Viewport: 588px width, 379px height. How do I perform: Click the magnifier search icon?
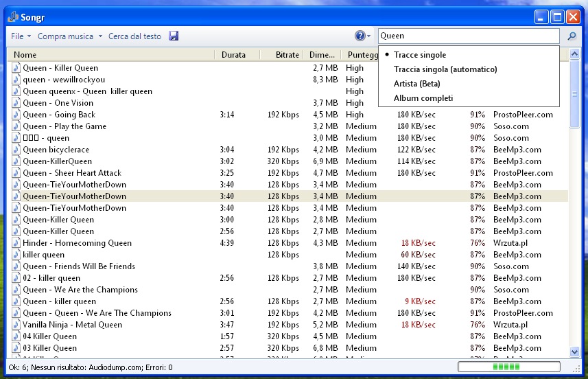[572, 36]
